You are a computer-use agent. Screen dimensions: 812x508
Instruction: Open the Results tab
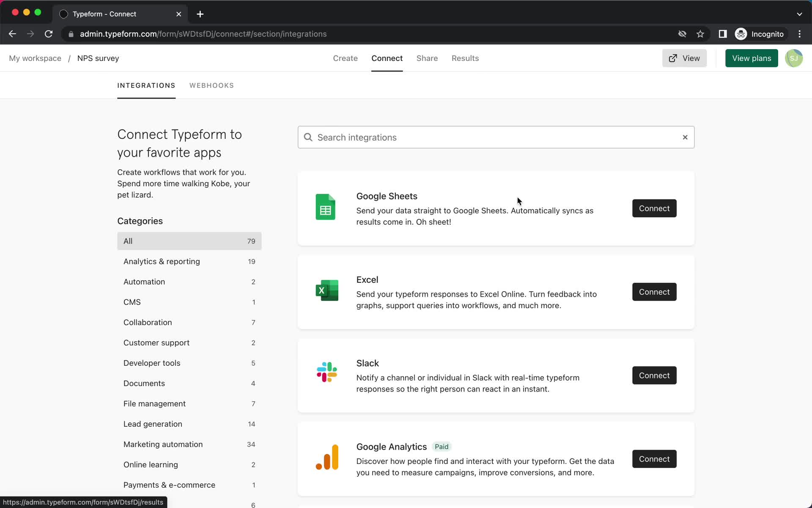pos(465,58)
